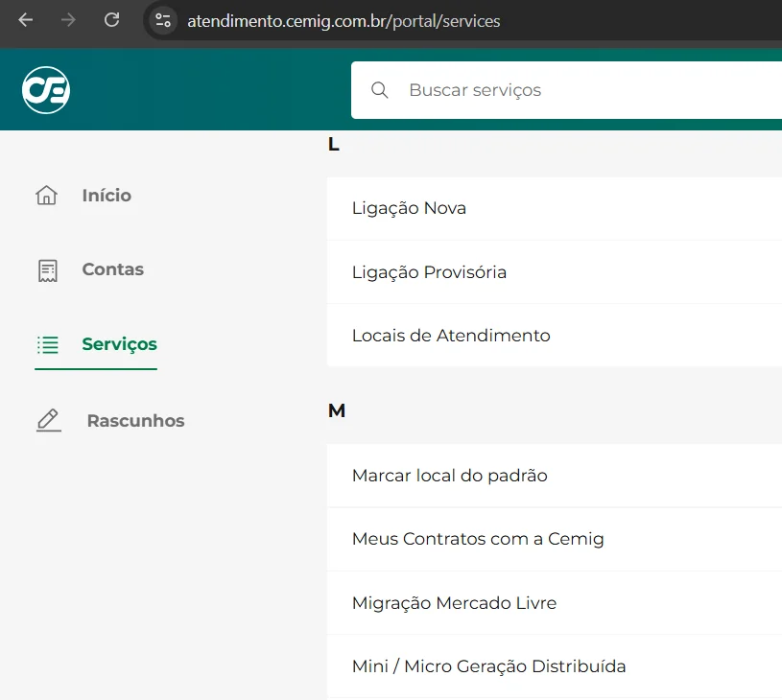
Task: Open Meus Contratos com a Cemig
Action: tap(554, 539)
